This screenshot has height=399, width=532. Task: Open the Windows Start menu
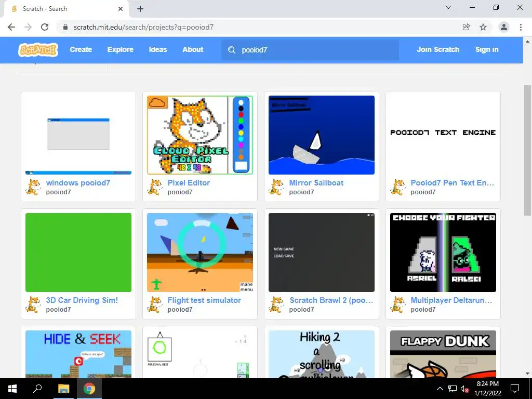12,389
